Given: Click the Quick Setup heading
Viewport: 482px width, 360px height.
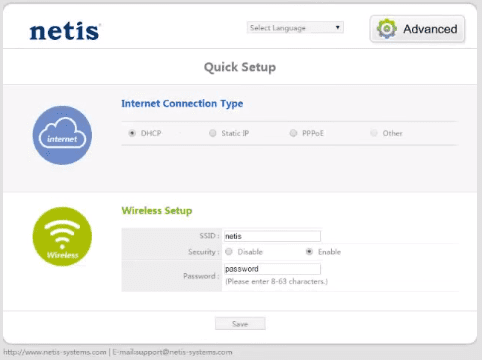Looking at the screenshot, I should click(240, 67).
